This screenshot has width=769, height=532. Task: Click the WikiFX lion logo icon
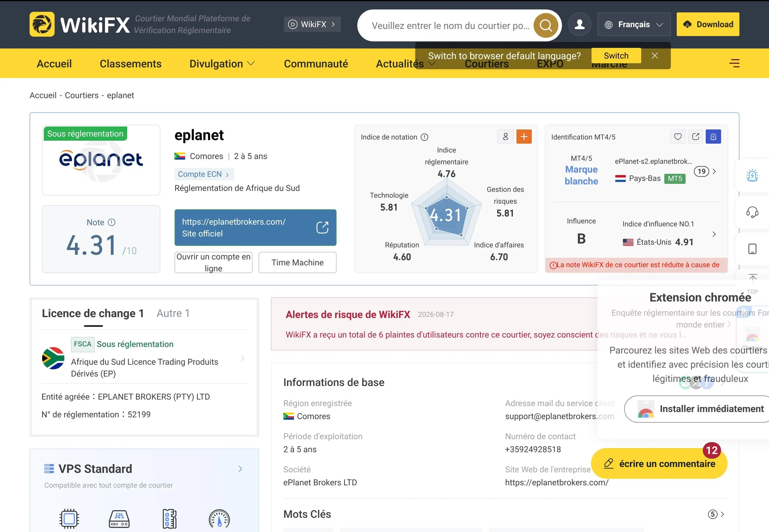tap(42, 24)
